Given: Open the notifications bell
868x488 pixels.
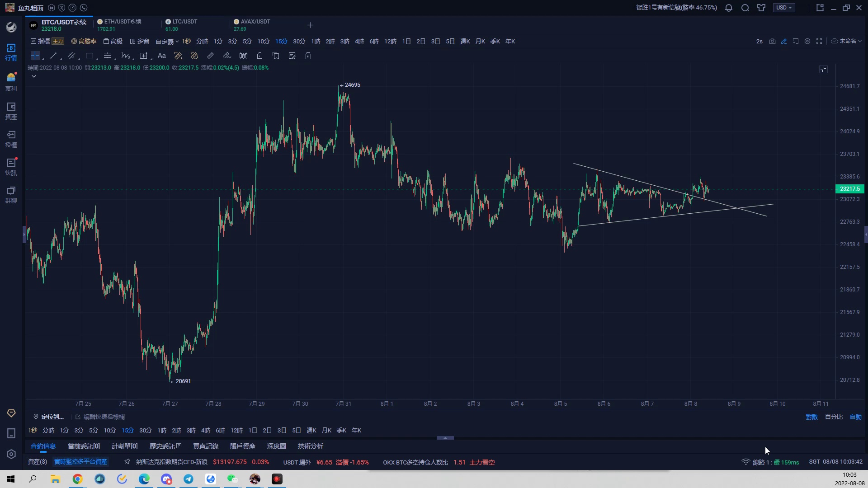Looking at the screenshot, I should pyautogui.click(x=729, y=8).
